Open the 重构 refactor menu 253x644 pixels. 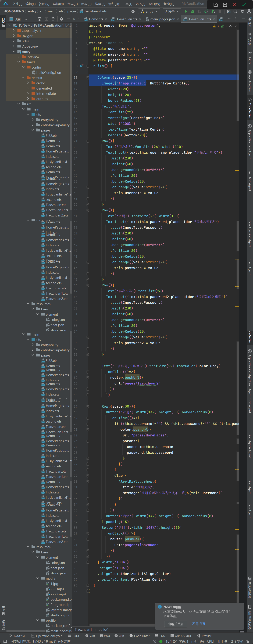[x=86, y=4]
